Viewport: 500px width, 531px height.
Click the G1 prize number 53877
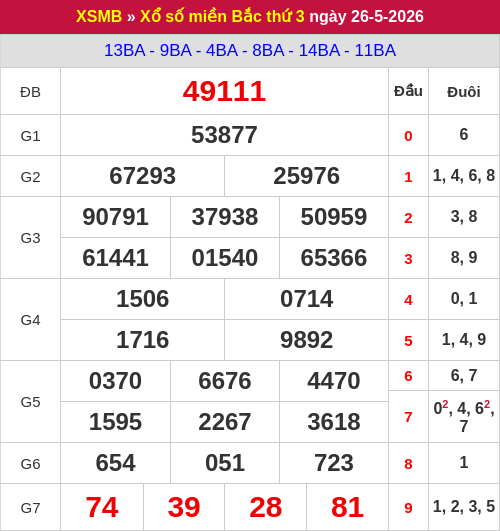[x=224, y=135]
